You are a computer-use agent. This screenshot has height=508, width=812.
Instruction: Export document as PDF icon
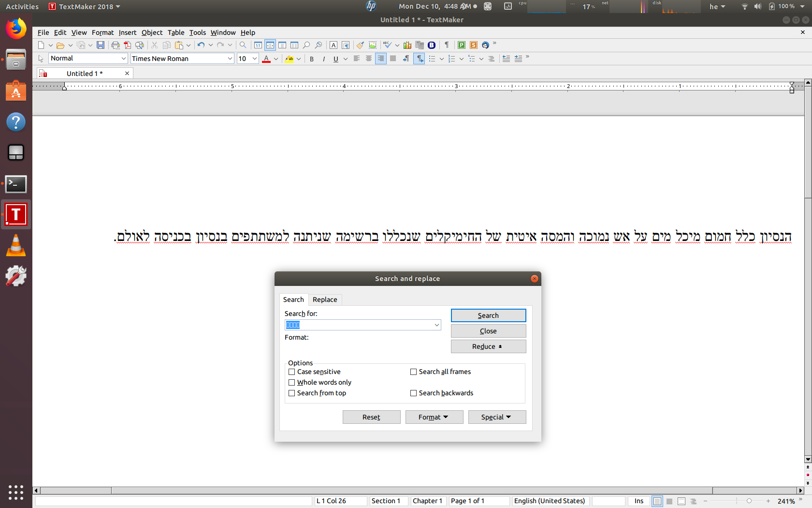click(x=128, y=45)
